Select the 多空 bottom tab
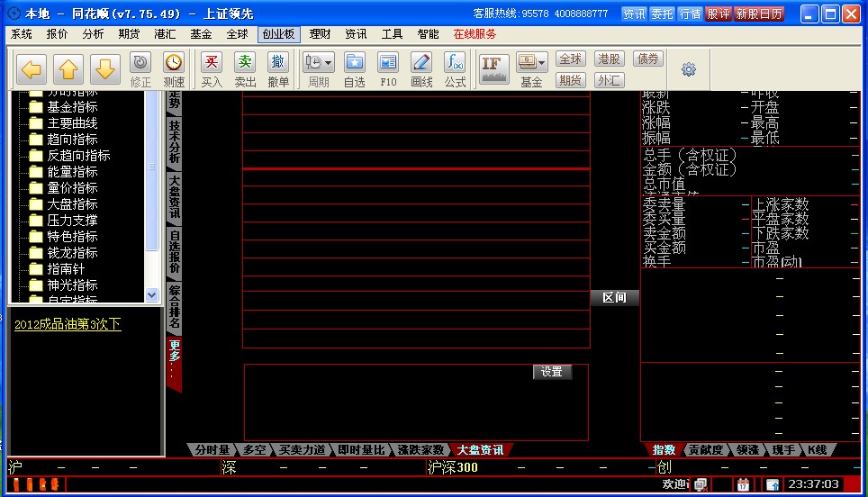 coord(255,450)
